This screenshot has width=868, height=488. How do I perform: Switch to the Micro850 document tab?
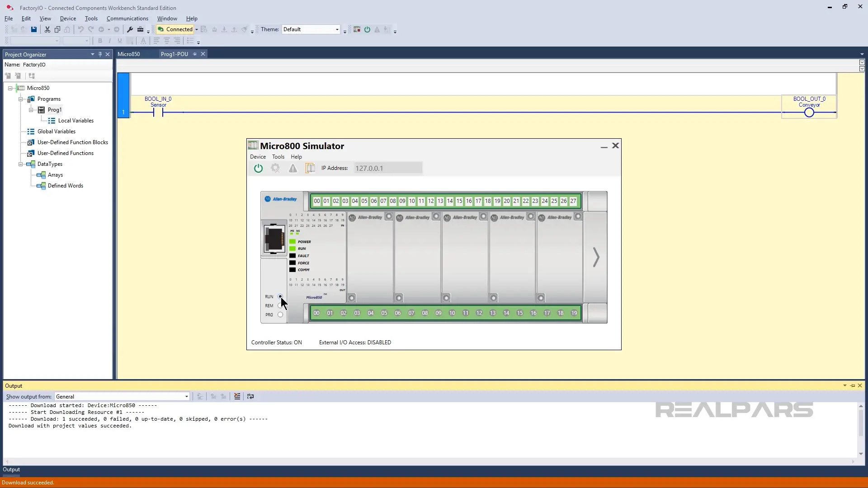pos(129,54)
